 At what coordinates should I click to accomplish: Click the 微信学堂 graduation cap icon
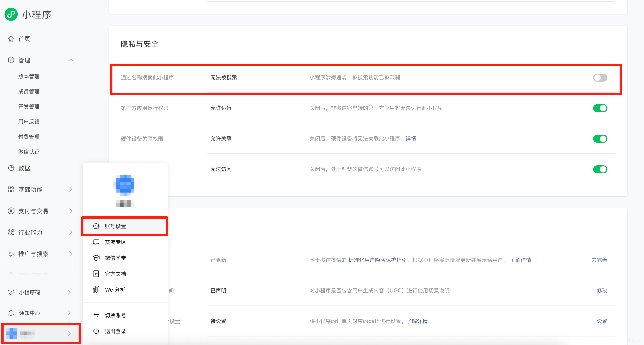[96, 258]
